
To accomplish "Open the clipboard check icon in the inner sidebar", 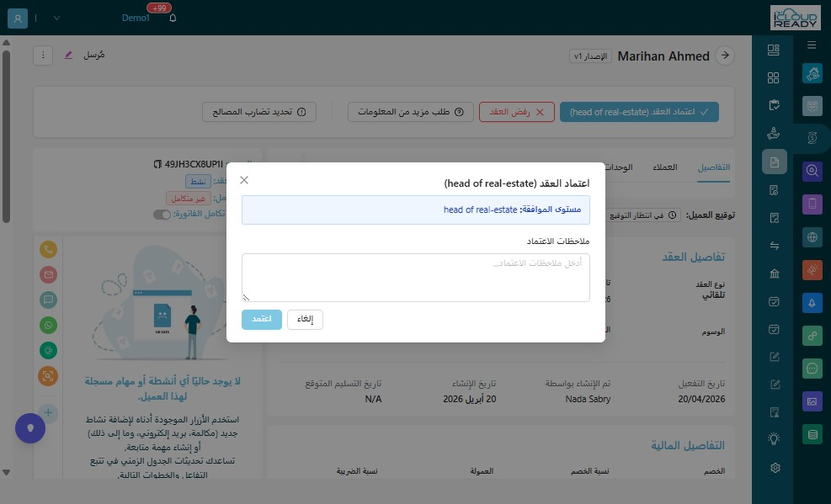I will tap(774, 105).
